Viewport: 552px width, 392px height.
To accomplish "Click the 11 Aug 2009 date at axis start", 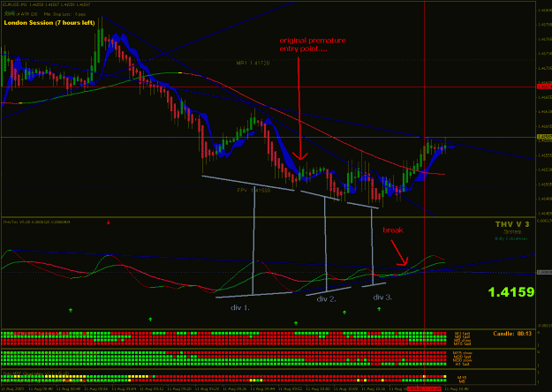I will (x=13, y=389).
